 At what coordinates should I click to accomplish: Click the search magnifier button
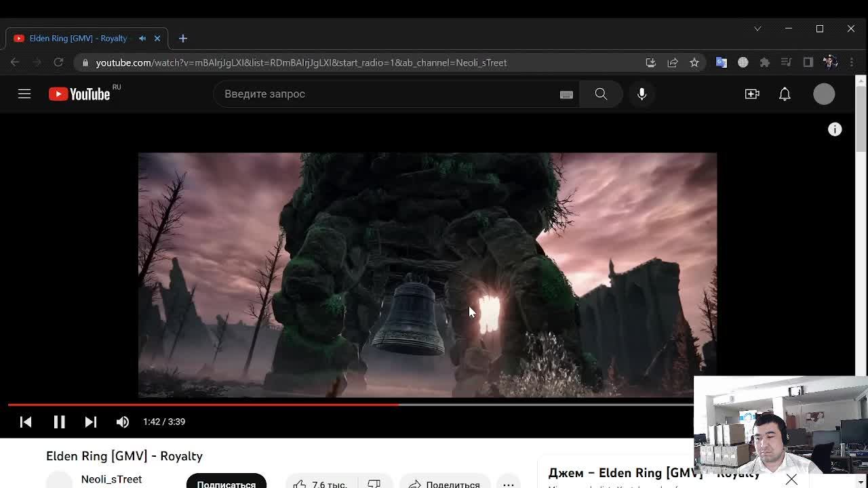(601, 94)
